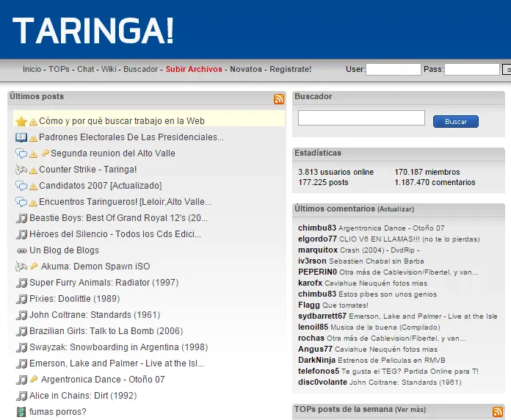Image resolution: width=511 pixels, height=420 pixels.
Task: Click the TARINGA! logo
Action: pos(93,30)
